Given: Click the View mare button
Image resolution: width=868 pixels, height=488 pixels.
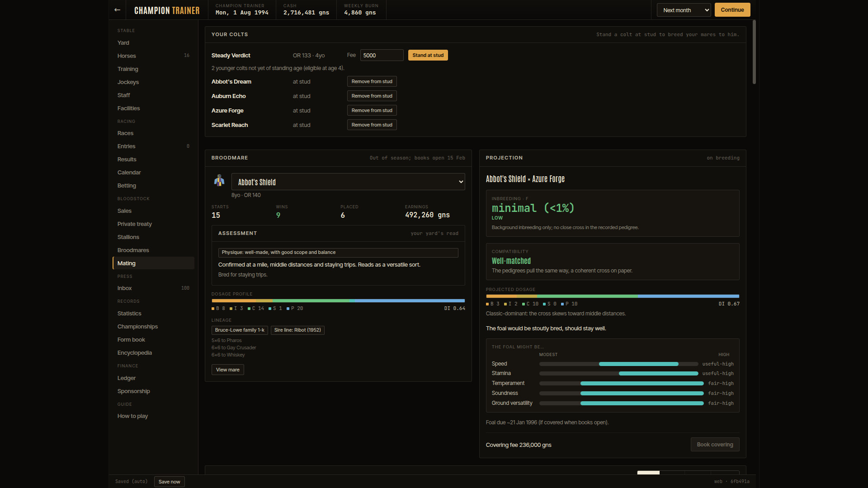Looking at the screenshot, I should tap(228, 370).
